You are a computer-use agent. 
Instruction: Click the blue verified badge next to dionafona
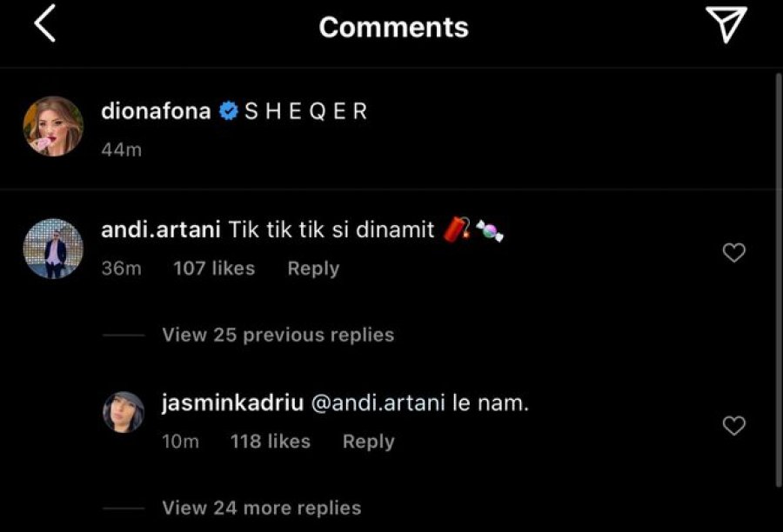point(229,110)
